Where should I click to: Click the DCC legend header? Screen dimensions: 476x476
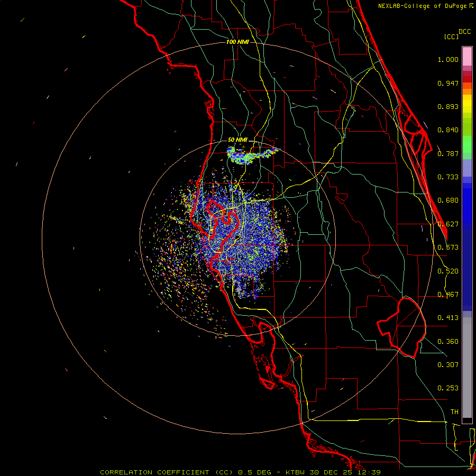(x=464, y=32)
